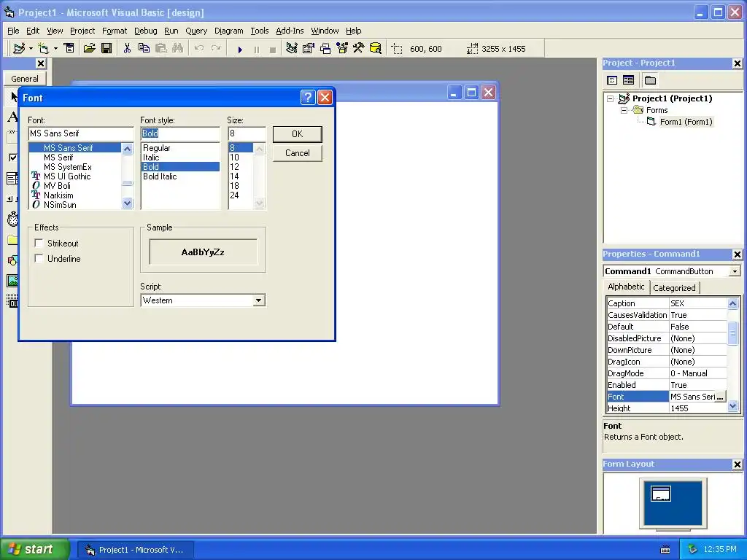This screenshot has height=560, width=747.
Task: Click the Start (run) play icon
Action: click(240, 49)
